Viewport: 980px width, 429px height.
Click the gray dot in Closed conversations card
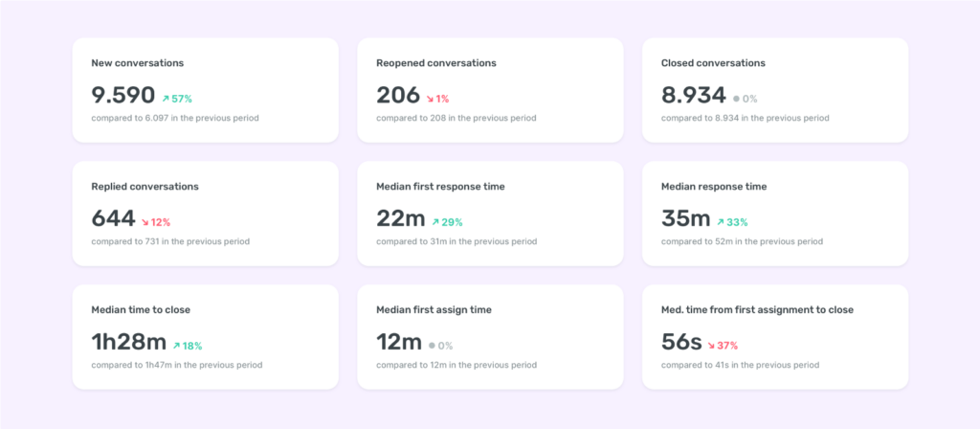click(736, 99)
